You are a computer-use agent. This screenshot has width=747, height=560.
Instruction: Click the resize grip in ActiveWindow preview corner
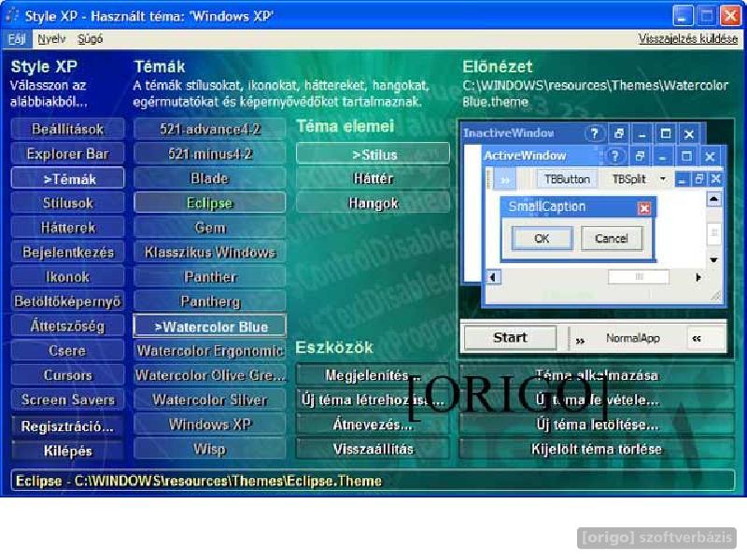coord(715,296)
